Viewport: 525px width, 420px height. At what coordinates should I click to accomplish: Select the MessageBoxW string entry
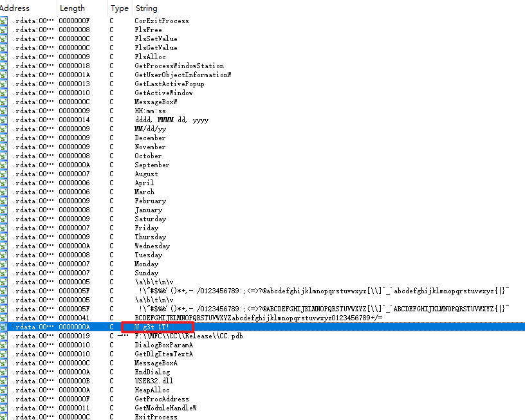[x=156, y=102]
